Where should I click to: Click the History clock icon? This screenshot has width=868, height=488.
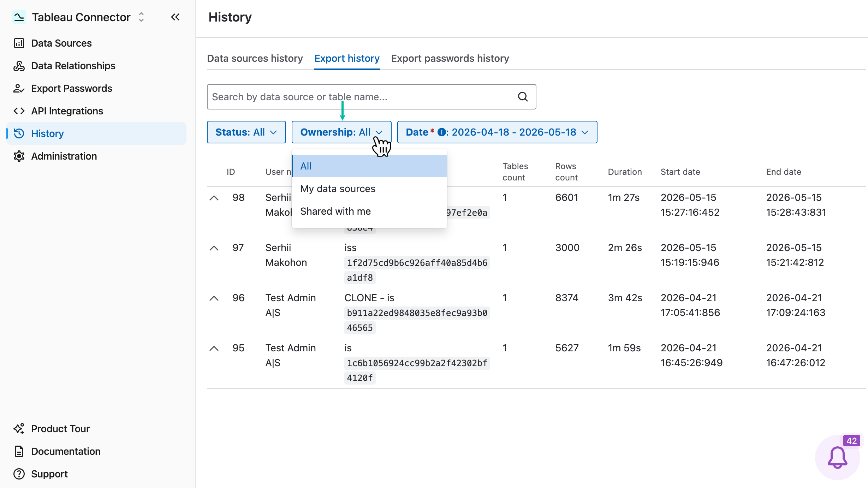tap(19, 133)
